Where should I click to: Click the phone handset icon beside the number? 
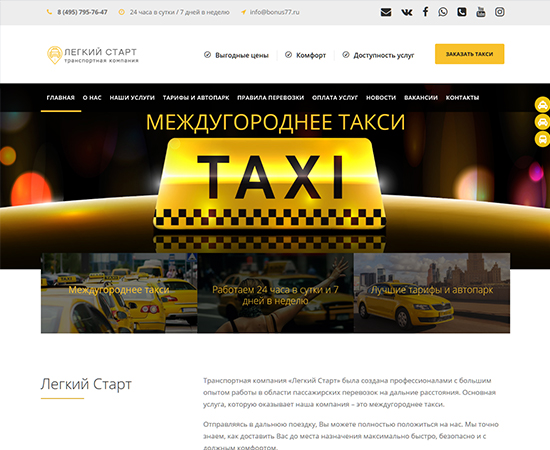(49, 12)
